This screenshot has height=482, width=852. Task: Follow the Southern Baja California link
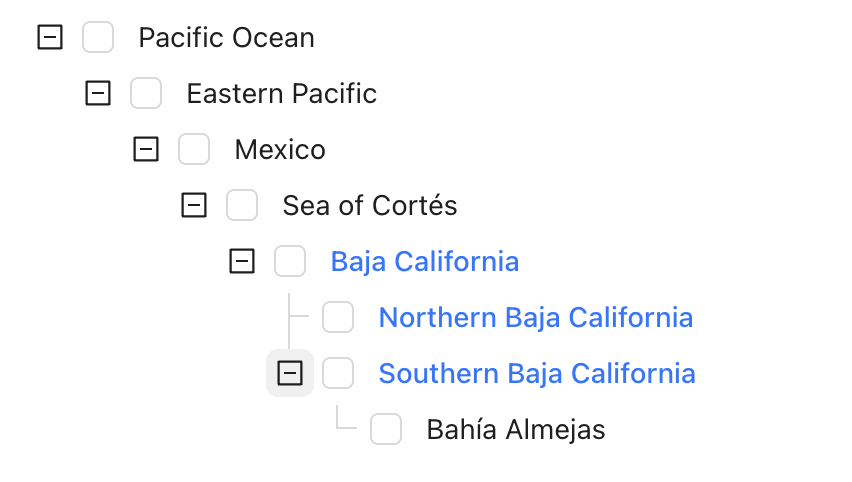537,374
